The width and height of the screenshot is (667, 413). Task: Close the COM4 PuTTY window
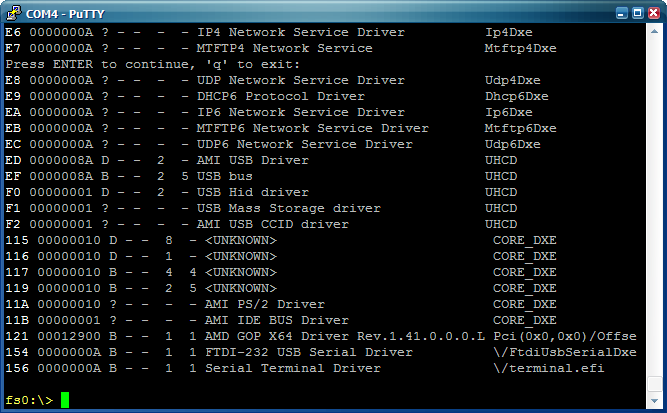point(653,13)
